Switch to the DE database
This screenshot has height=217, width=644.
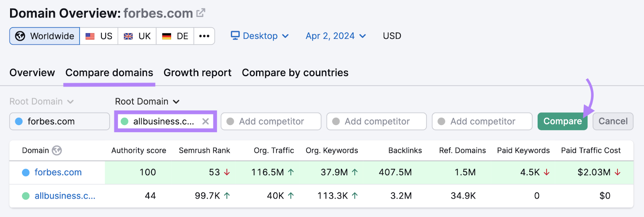point(175,36)
